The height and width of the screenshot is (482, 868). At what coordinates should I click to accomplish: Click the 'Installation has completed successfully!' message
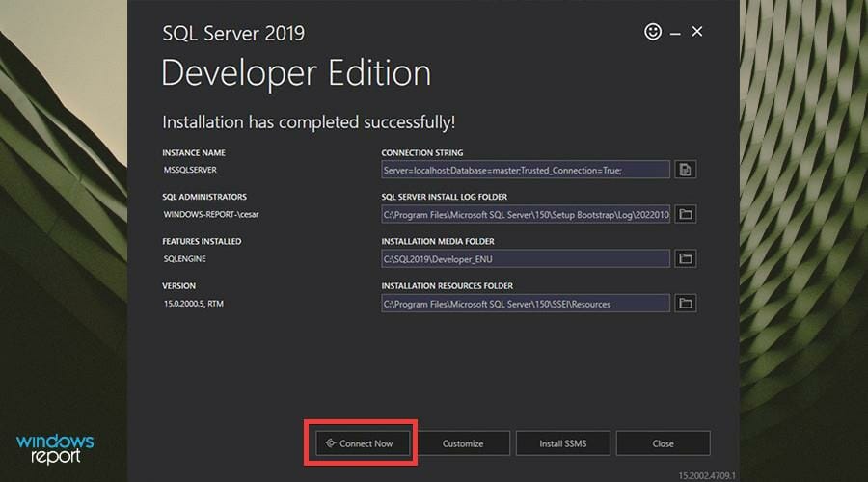pyautogui.click(x=309, y=122)
